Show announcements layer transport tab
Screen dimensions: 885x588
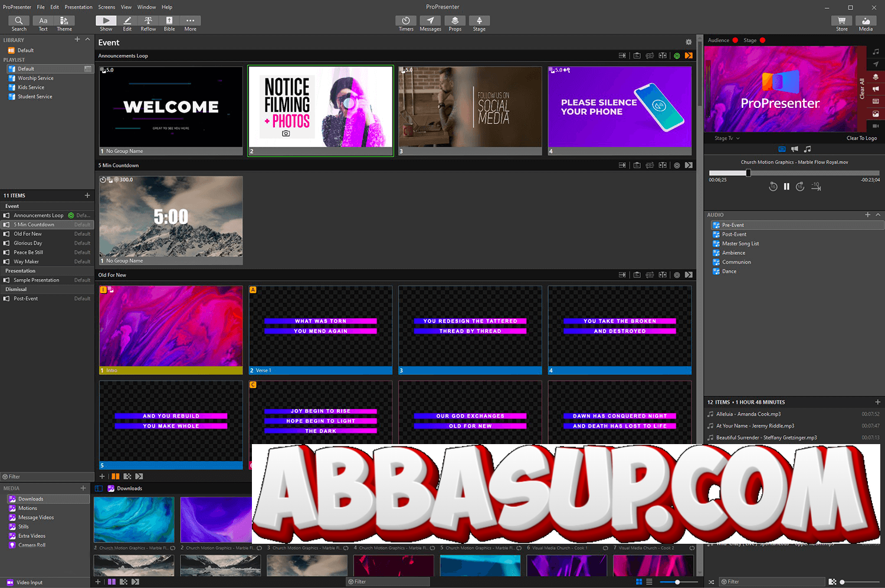point(795,149)
